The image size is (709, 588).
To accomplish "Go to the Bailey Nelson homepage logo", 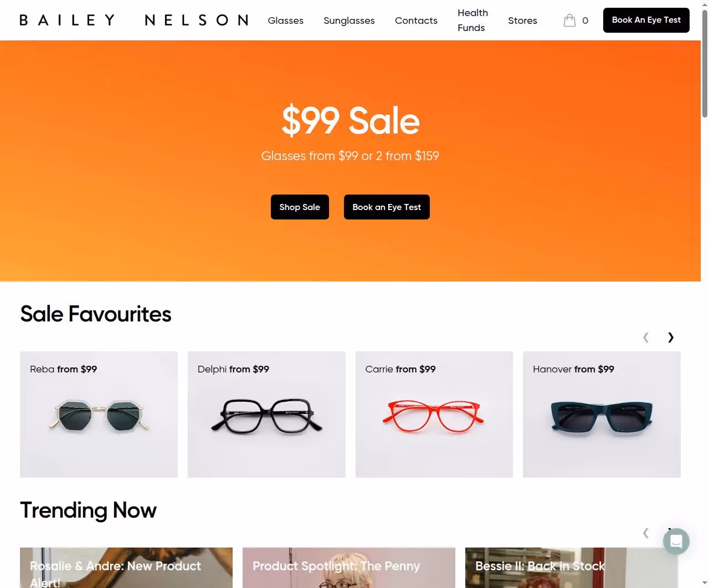I will pos(134,20).
